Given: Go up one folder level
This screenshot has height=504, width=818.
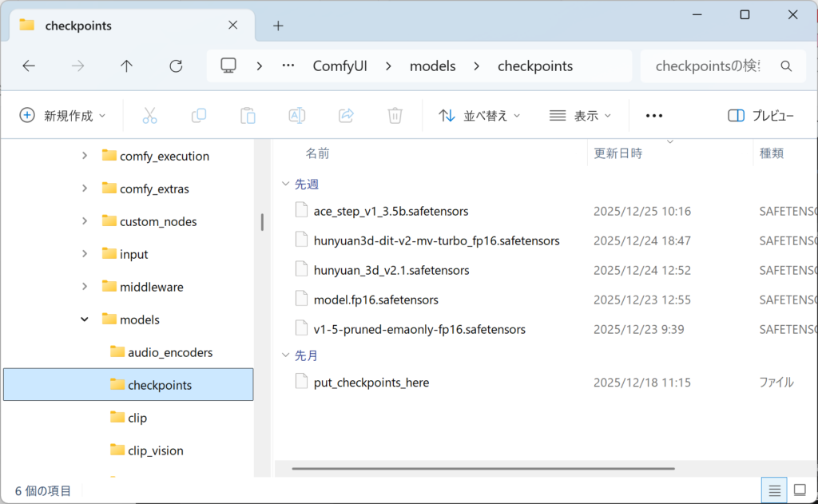Looking at the screenshot, I should coord(126,66).
